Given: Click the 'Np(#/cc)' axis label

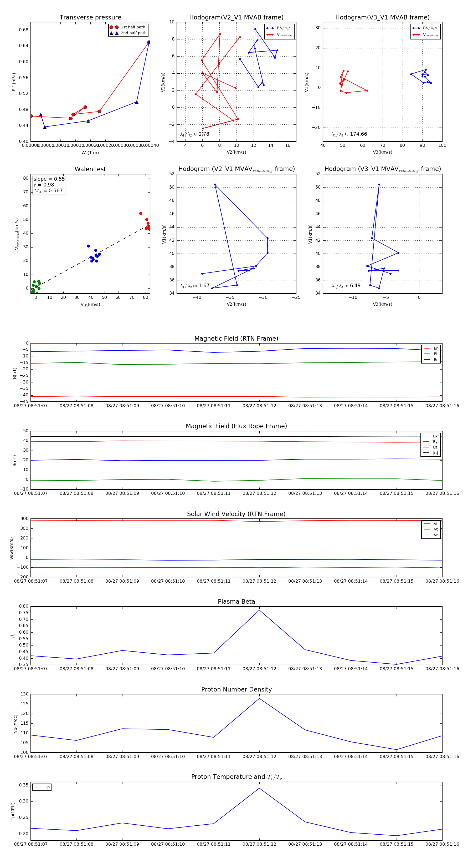Looking at the screenshot, I should click(15, 724).
